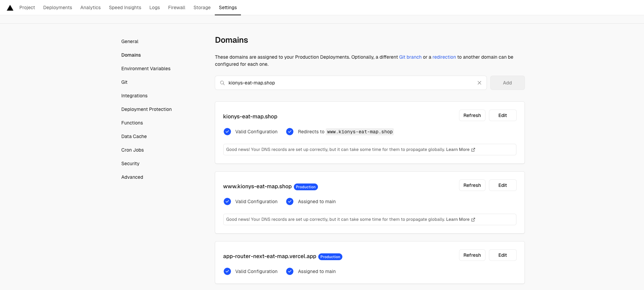Screen dimensions: 644x290
Task: Focus the domain name input field
Action: click(x=349, y=83)
